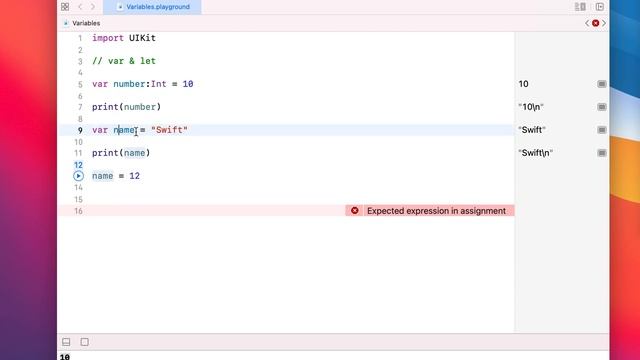Viewport: 640px width, 360px height.
Task: Click the result value 10 in sidebar
Action: [x=523, y=84]
